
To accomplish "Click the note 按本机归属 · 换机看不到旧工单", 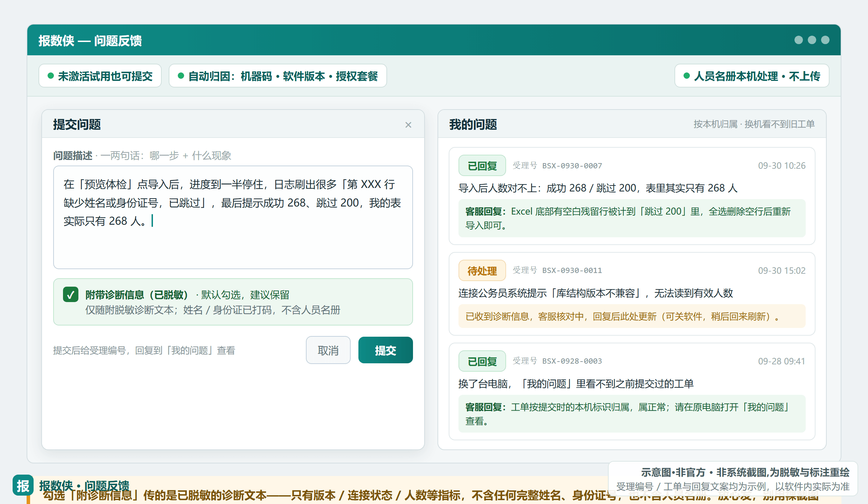I will click(754, 124).
